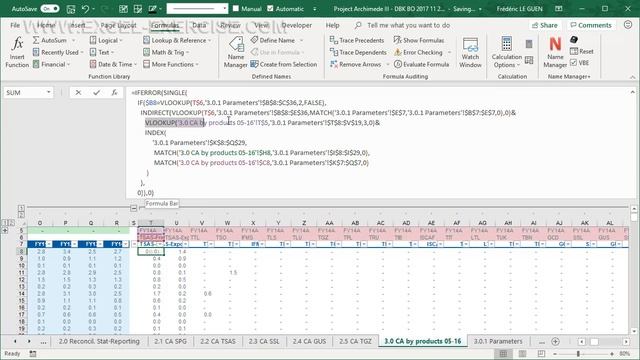
Task: Click Create from Selection
Action: click(284, 64)
